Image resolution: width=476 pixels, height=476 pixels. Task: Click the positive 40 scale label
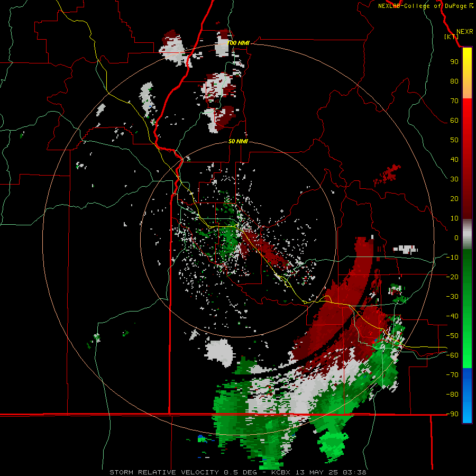click(454, 159)
